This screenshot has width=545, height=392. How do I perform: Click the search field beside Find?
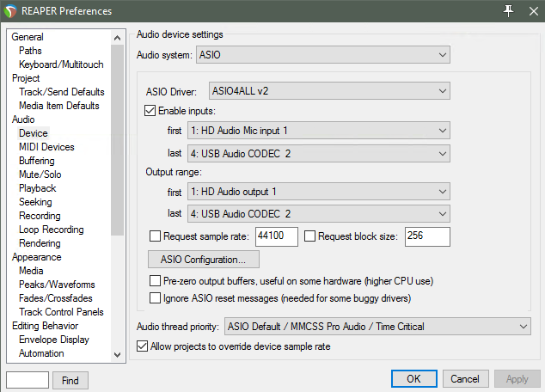coord(28,379)
